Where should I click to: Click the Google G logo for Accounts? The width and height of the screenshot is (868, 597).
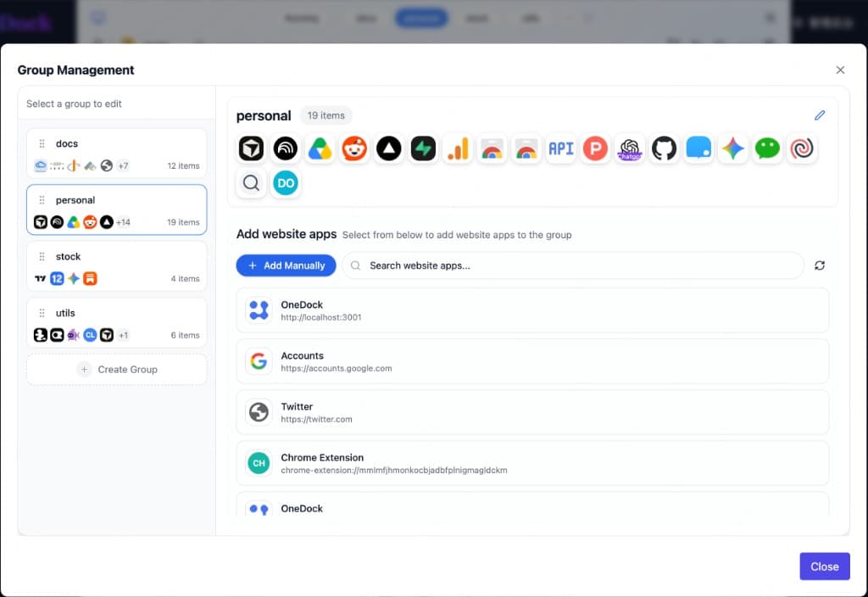tap(259, 361)
